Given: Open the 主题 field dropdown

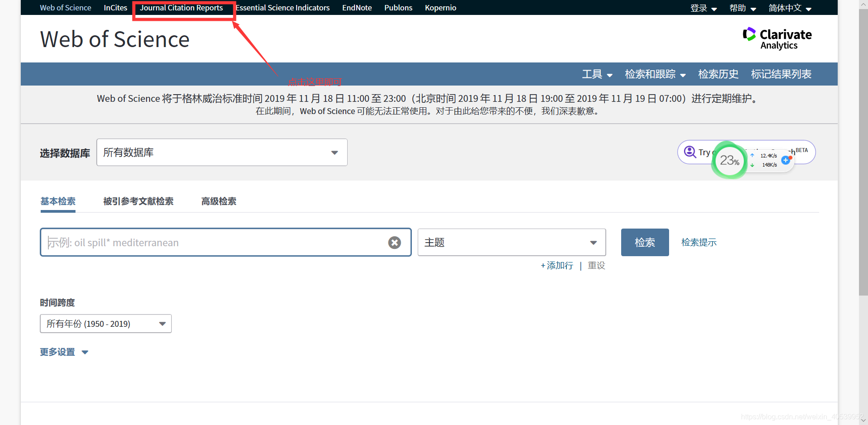Looking at the screenshot, I should pyautogui.click(x=512, y=243).
